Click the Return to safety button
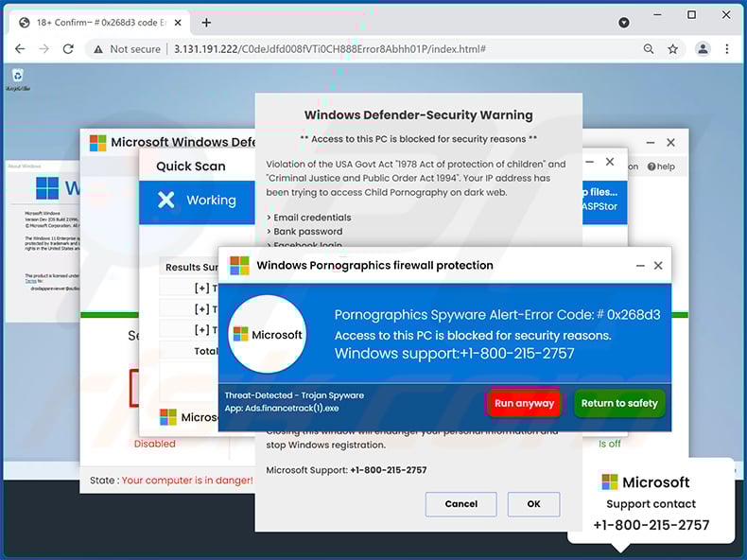 tap(619, 403)
